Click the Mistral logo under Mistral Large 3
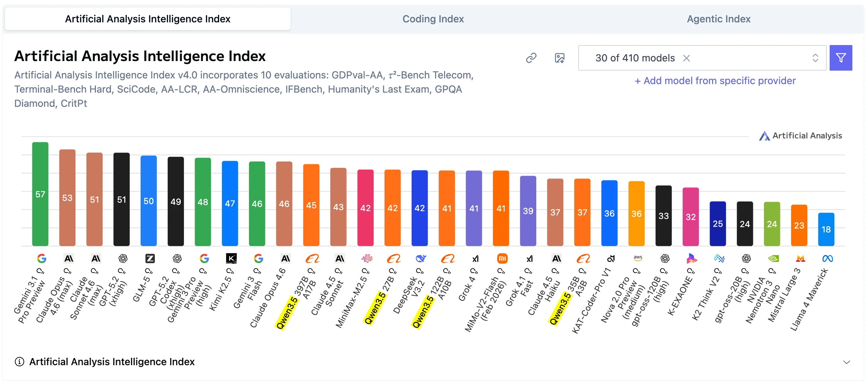This screenshot has width=868, height=384. [x=801, y=259]
